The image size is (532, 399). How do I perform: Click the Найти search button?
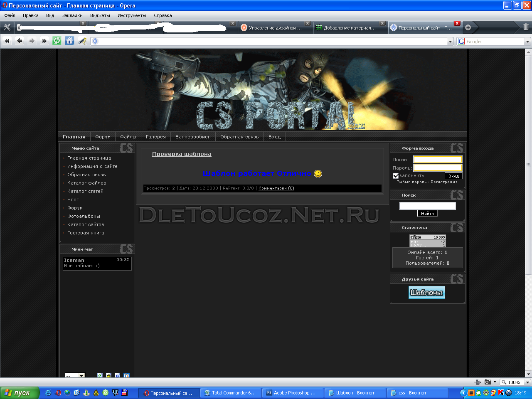pos(427,213)
